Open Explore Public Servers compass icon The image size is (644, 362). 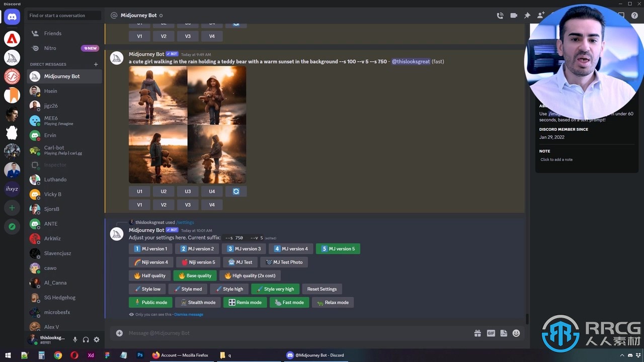(12, 227)
